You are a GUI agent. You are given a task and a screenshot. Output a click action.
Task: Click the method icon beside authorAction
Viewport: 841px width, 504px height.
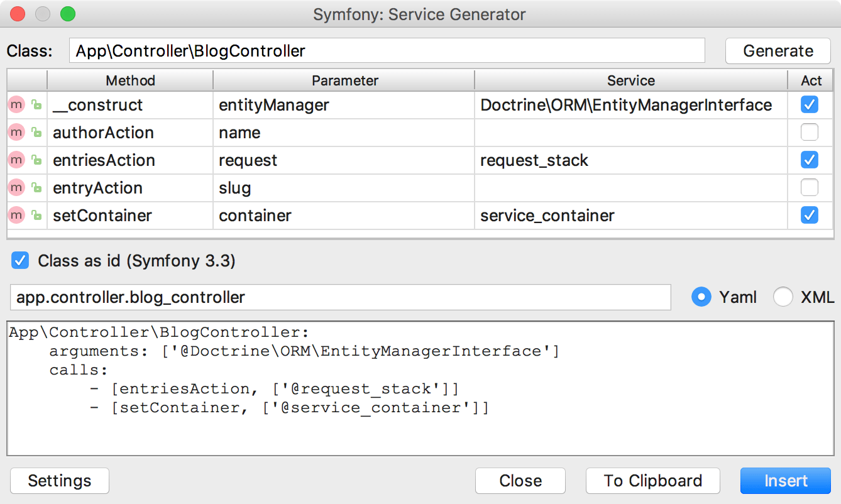16,132
